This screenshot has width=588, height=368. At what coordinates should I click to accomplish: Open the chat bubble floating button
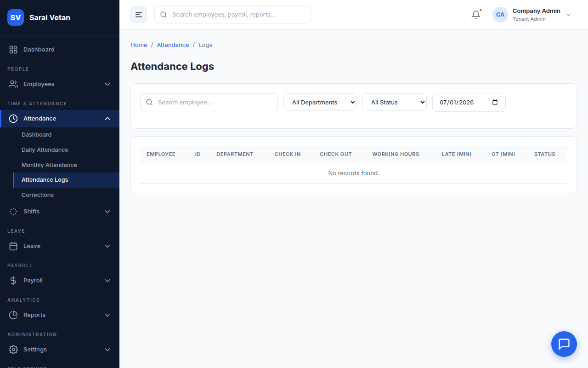tap(564, 344)
